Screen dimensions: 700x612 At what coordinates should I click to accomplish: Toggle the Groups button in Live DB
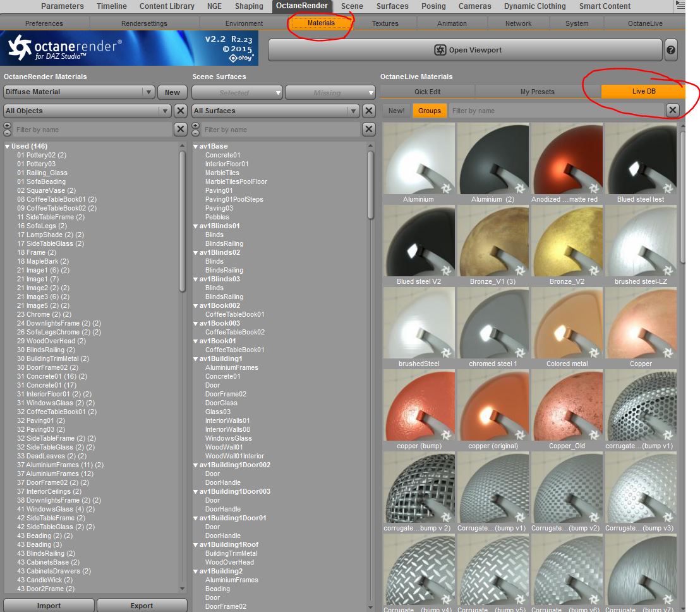pyautogui.click(x=430, y=111)
